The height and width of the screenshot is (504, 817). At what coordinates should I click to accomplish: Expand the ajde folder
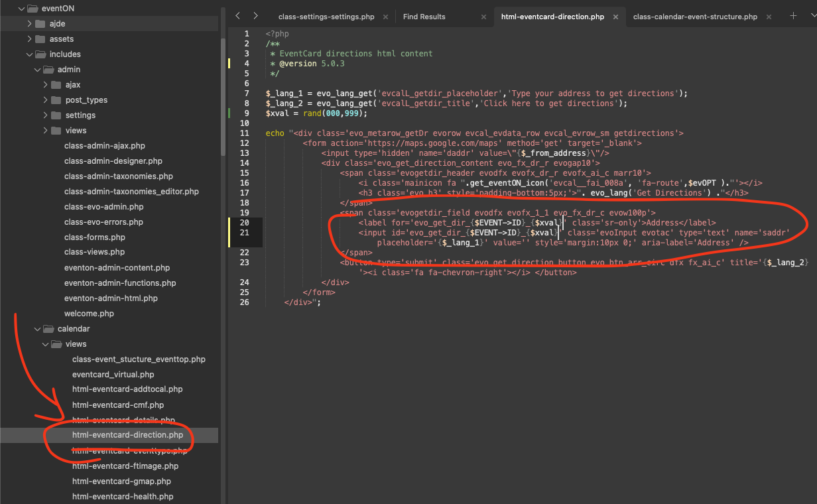pyautogui.click(x=29, y=24)
